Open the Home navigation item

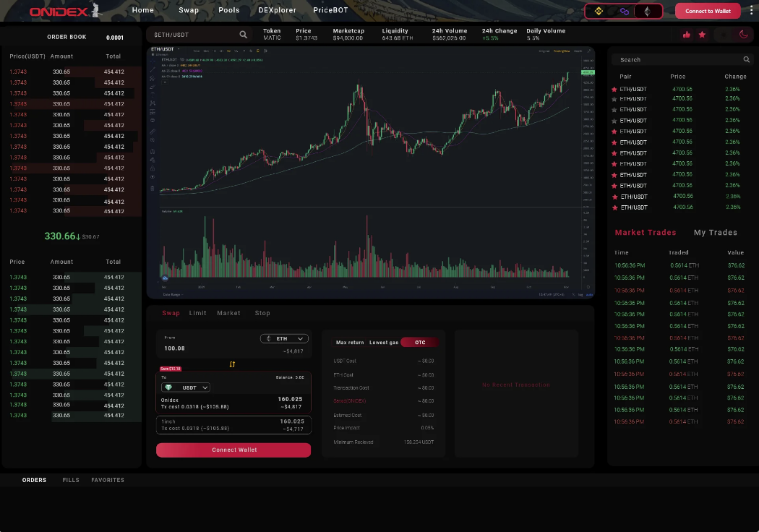click(x=143, y=10)
